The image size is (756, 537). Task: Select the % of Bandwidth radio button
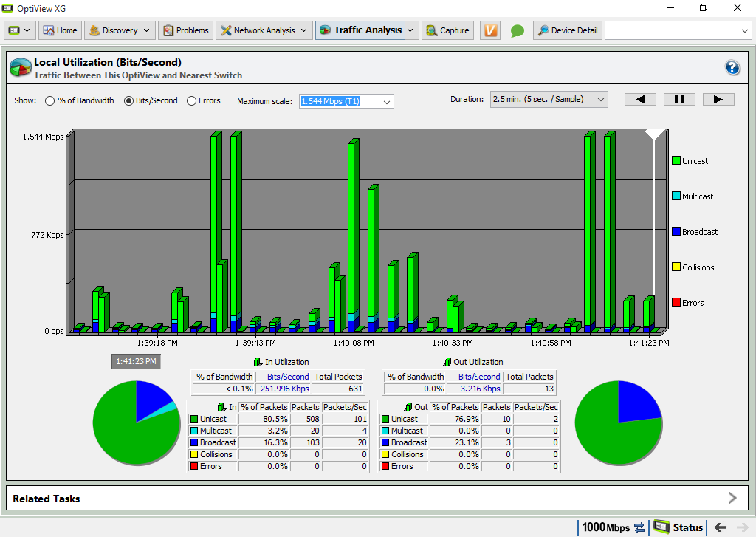tap(50, 100)
